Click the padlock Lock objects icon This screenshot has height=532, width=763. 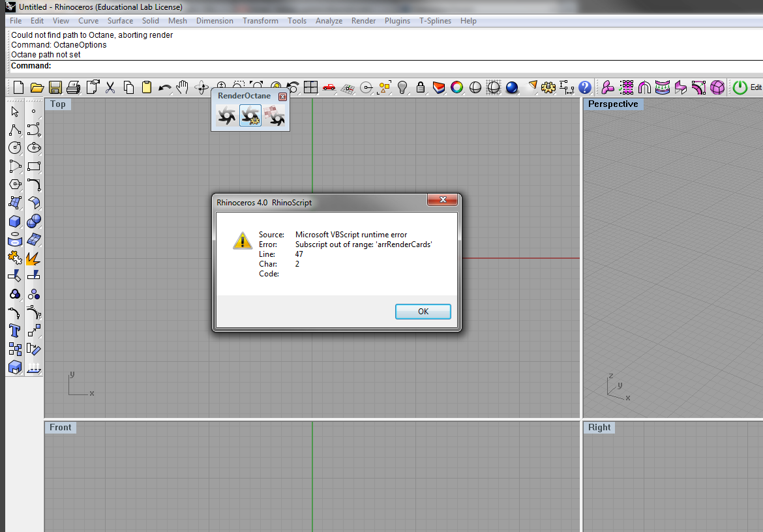pyautogui.click(x=421, y=87)
